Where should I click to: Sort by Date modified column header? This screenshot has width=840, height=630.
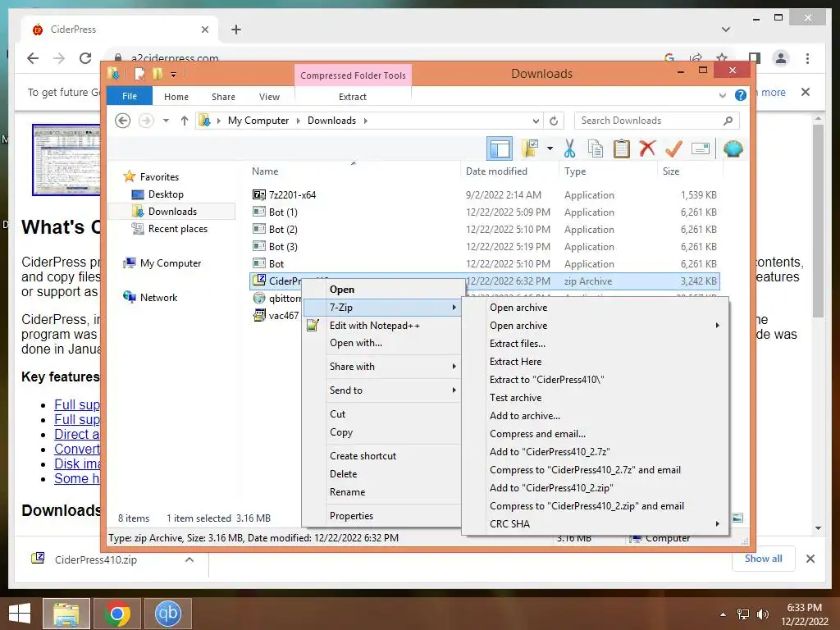tap(496, 171)
